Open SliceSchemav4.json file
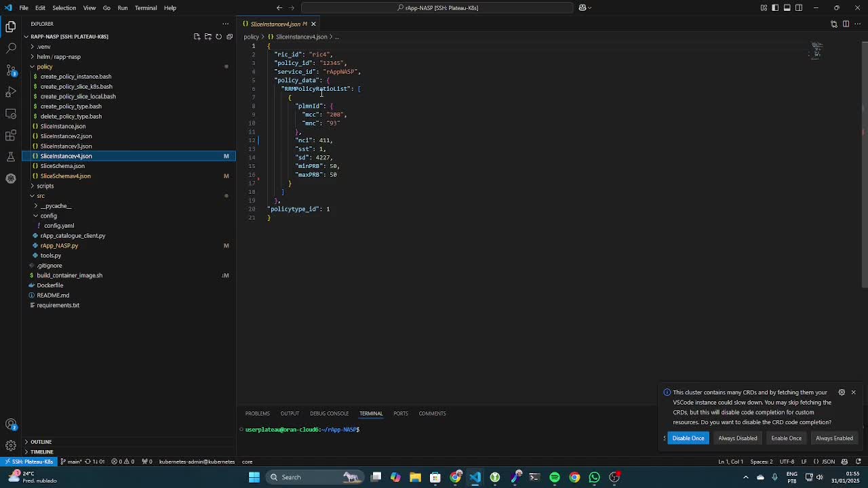This screenshot has width=868, height=488. click(65, 176)
